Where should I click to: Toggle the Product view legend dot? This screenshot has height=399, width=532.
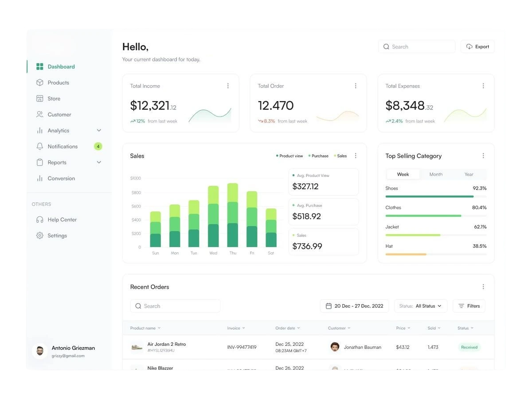click(278, 156)
